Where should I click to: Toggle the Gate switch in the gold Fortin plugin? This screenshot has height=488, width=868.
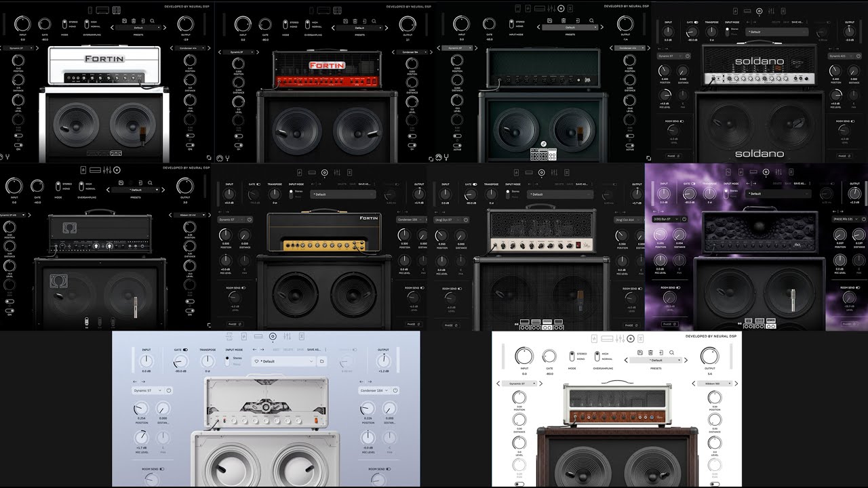point(258,184)
